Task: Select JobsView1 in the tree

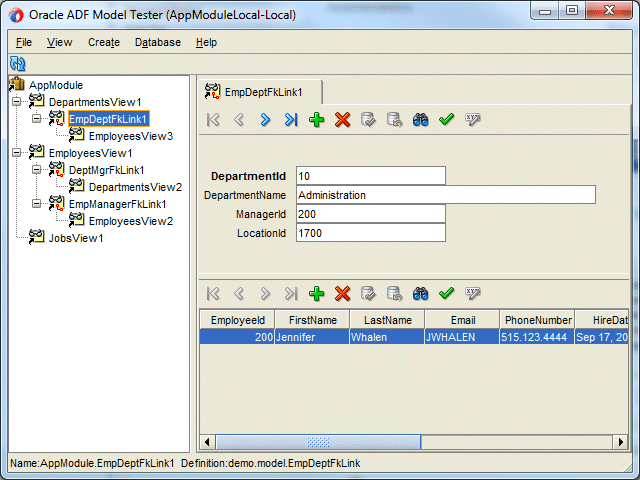Action: (76, 238)
